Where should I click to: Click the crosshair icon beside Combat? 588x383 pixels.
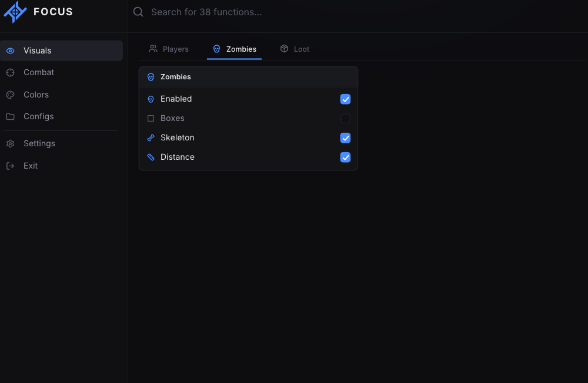[x=11, y=73]
